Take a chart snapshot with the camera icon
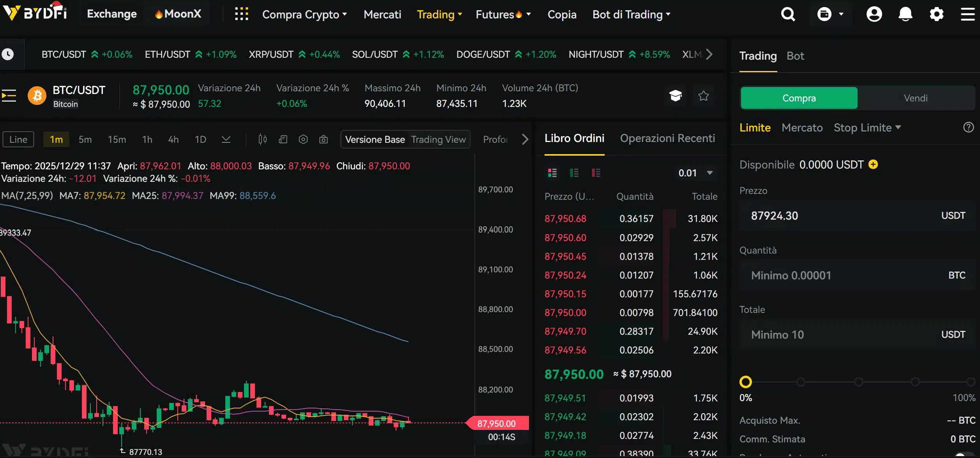Viewport: 980px width, 458px height. [324, 139]
